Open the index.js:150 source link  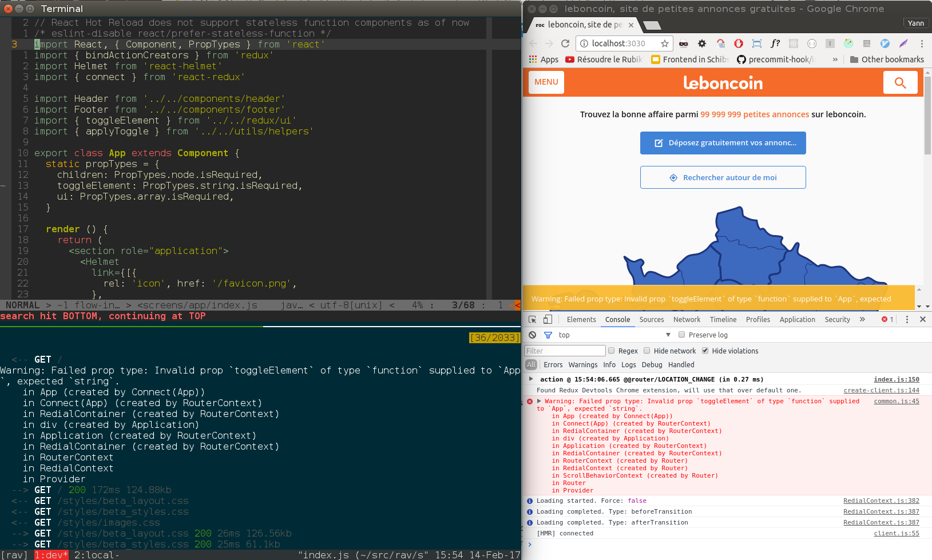[x=897, y=380]
